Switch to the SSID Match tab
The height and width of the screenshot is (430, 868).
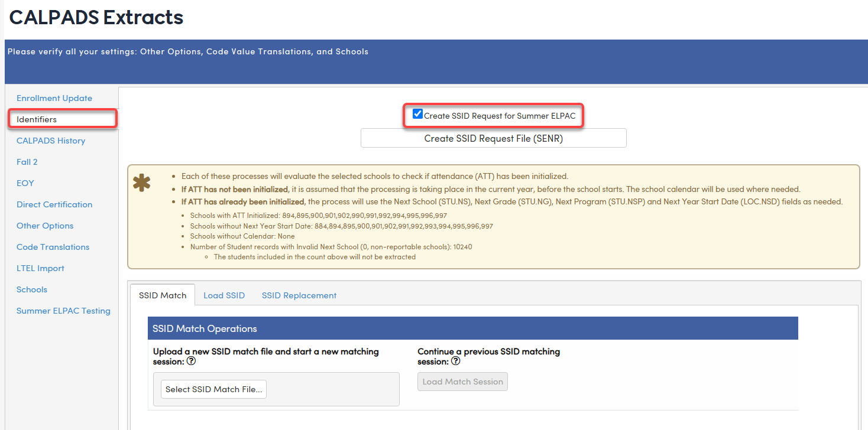(x=163, y=295)
